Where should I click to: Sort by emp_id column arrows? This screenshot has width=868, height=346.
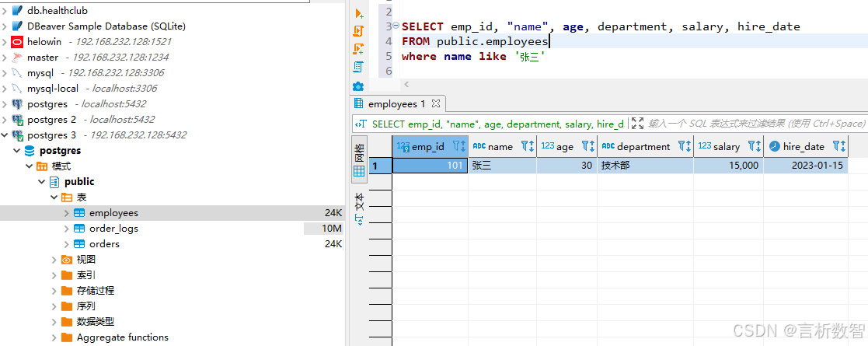pos(463,146)
